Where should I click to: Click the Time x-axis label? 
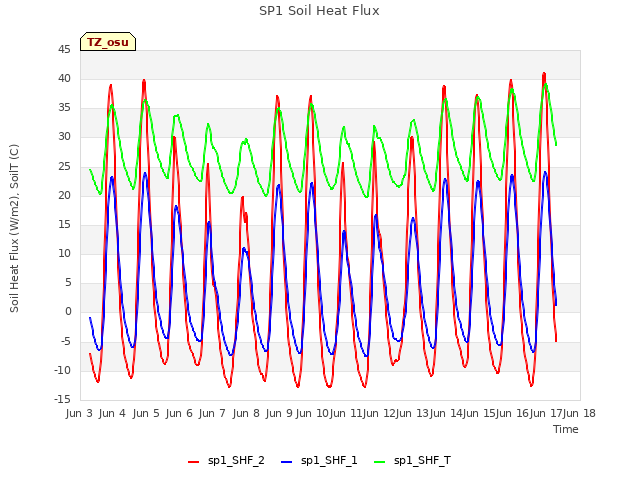tap(566, 429)
